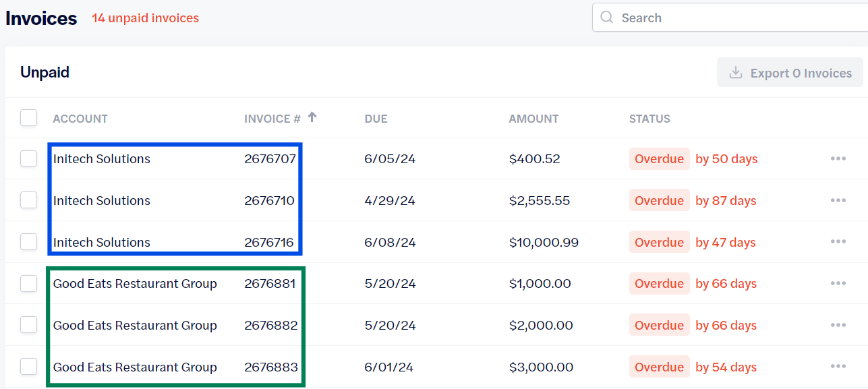868x389 pixels.
Task: Tick the select-all checkbox in header
Action: 28,118
